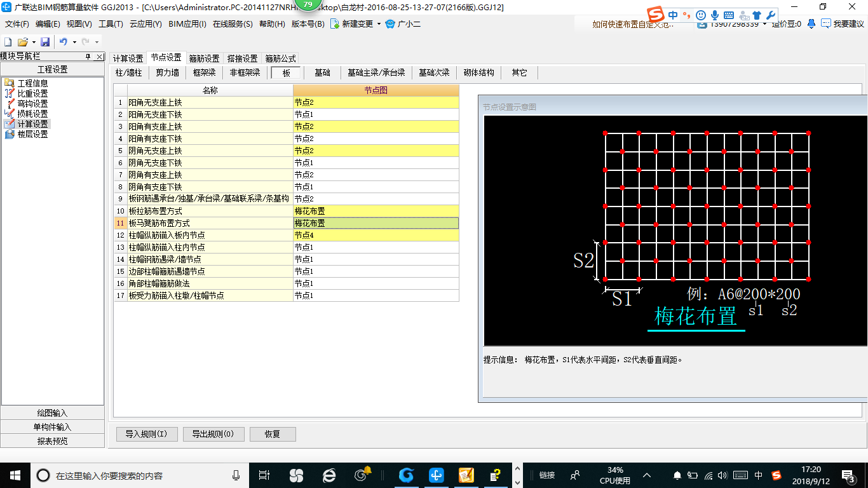This screenshot has height=488, width=868.
Task: Close the 模块导航栏 panel
Action: click(x=100, y=57)
